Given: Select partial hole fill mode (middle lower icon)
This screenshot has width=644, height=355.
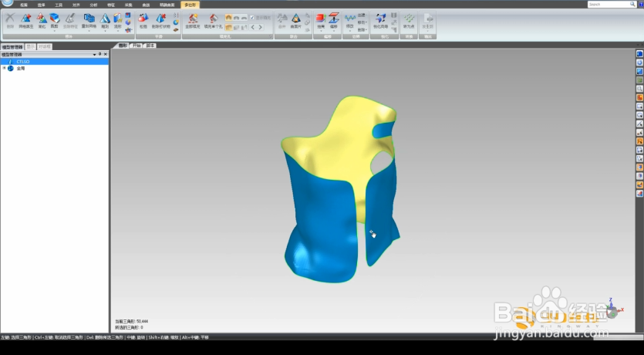Looking at the screenshot, I should [236, 27].
